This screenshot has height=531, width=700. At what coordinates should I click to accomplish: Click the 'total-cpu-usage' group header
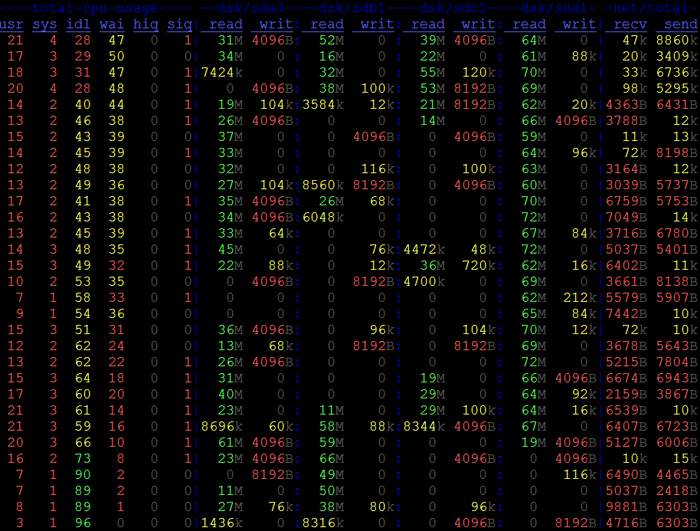coord(95,8)
